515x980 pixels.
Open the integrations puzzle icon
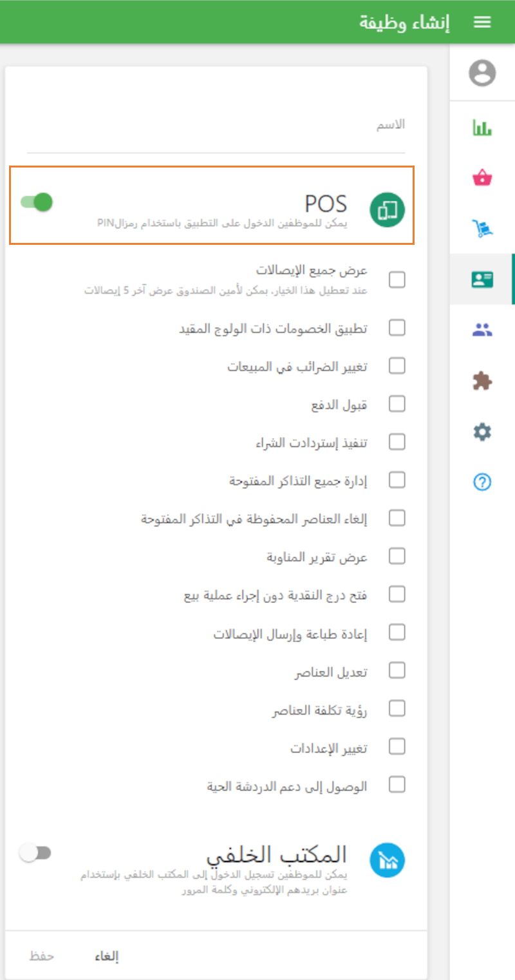pyautogui.click(x=482, y=381)
